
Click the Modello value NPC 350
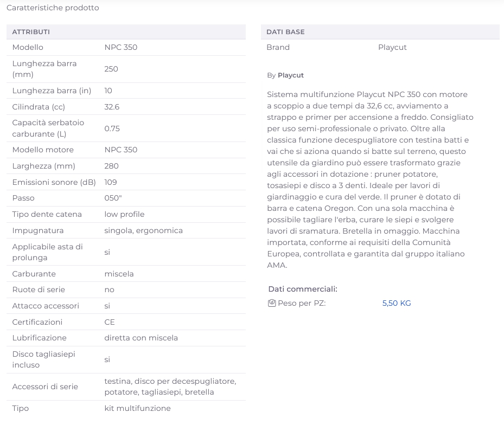click(x=121, y=47)
